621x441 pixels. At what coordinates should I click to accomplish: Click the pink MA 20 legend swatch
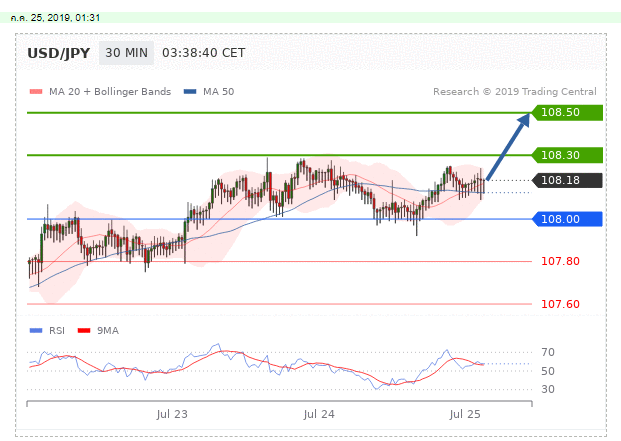tap(36, 92)
